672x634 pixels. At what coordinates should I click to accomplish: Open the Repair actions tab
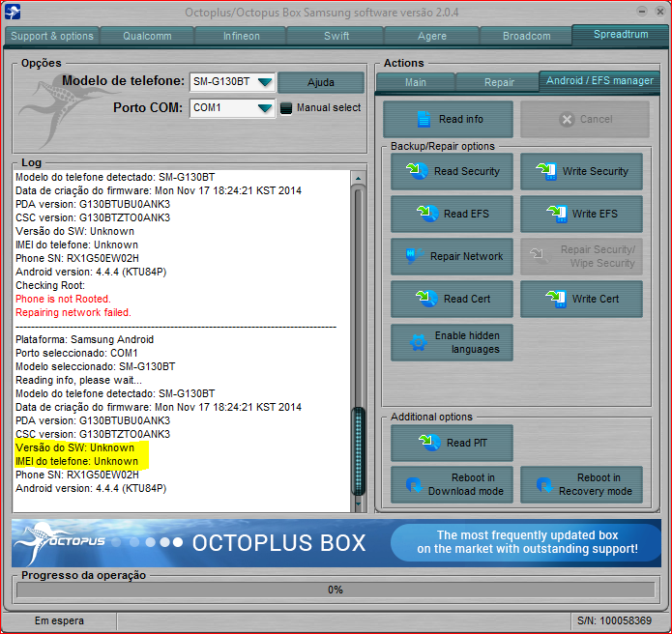pyautogui.click(x=499, y=82)
